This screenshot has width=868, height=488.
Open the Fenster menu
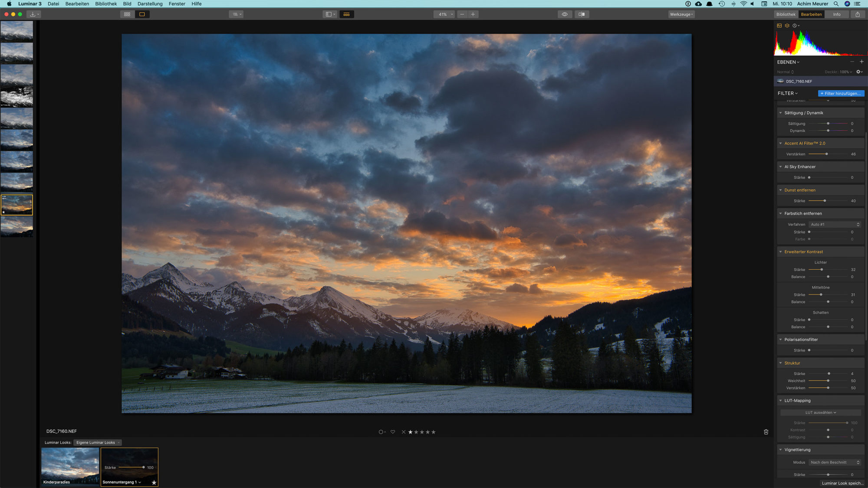click(x=177, y=3)
